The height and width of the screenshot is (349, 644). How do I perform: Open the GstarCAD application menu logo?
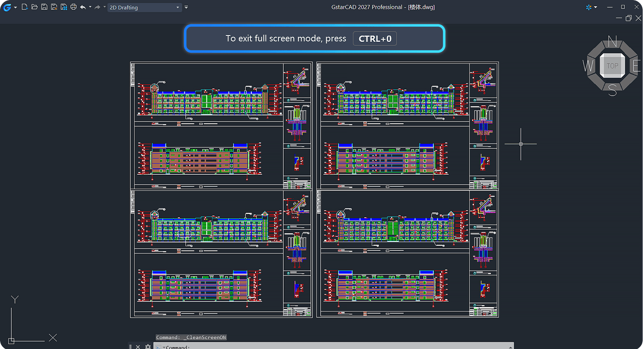pyautogui.click(x=7, y=7)
